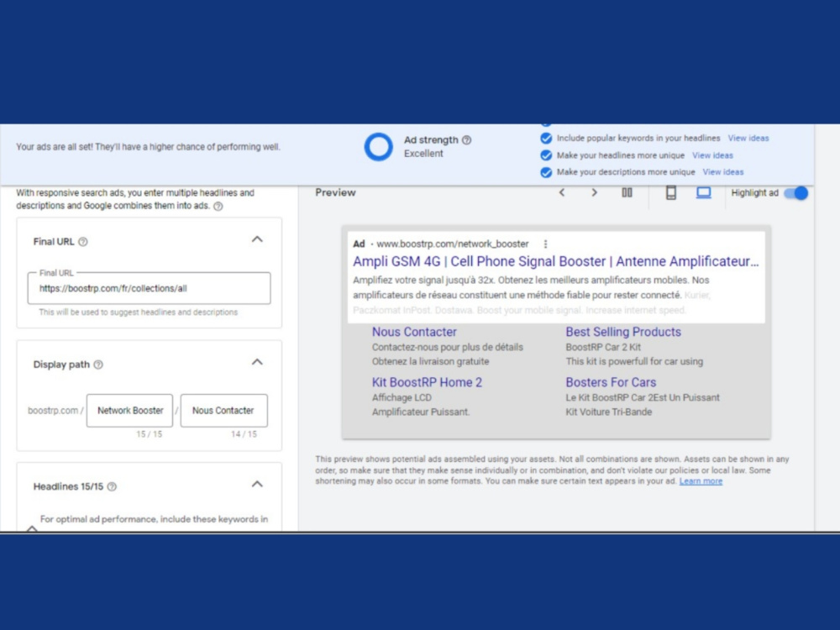Click the 'Excellent' strength rating
840x630 pixels.
tap(423, 154)
